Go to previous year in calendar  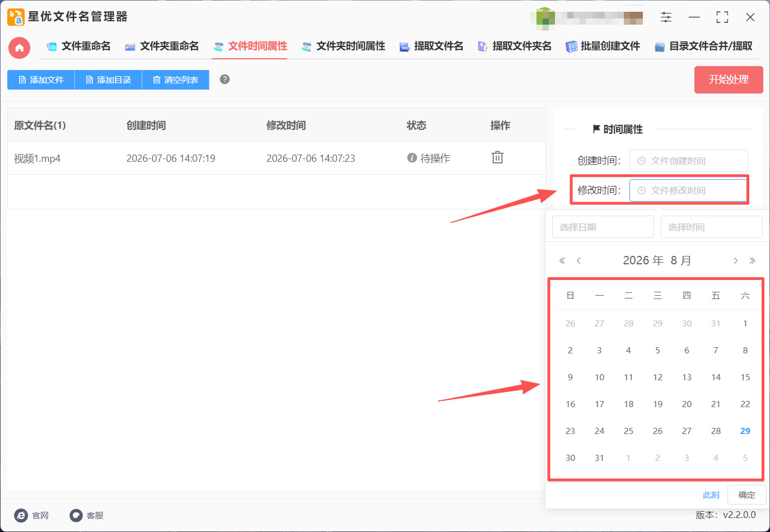tap(562, 260)
